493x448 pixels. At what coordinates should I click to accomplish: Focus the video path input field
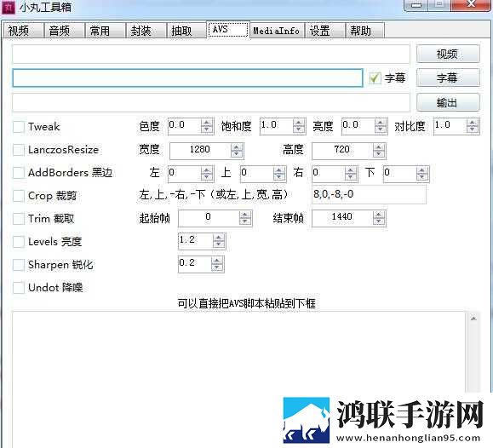pos(210,54)
